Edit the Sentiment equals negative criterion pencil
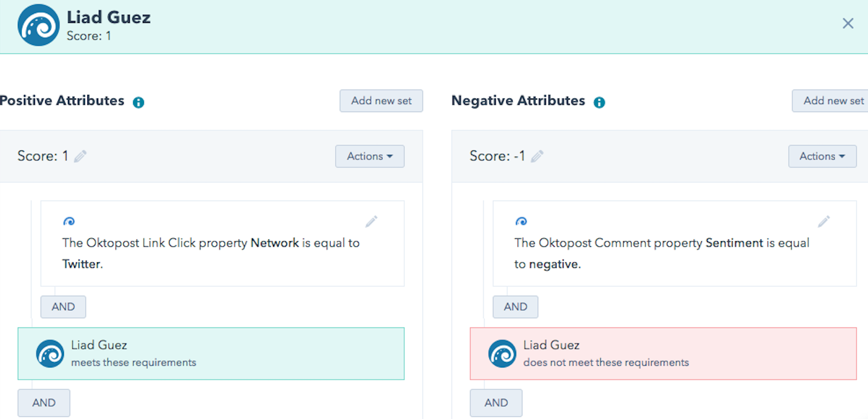 [x=824, y=221]
